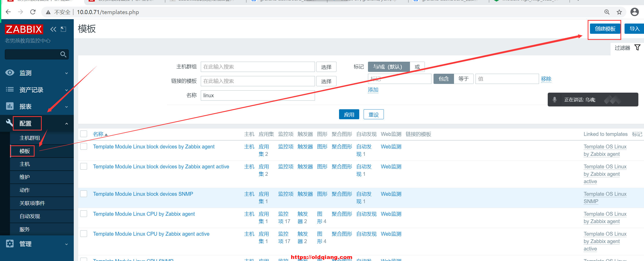Click the 创建模板 button
644x261 pixels.
coord(605,29)
